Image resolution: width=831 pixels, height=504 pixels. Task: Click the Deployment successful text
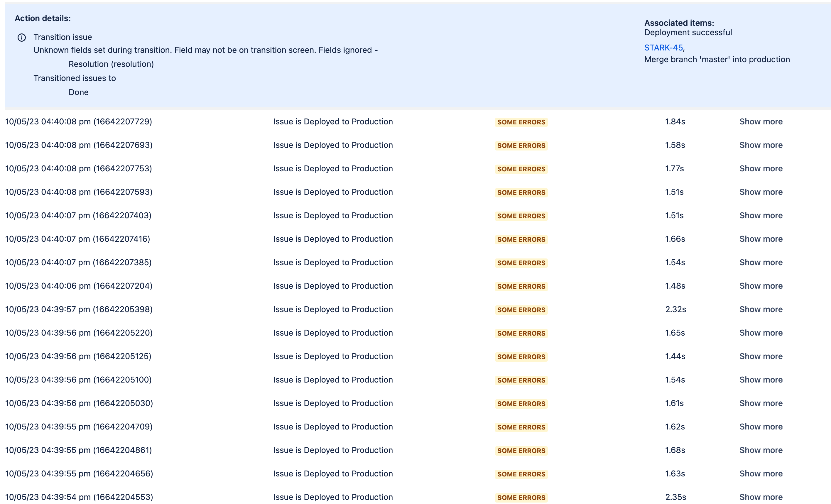click(x=688, y=32)
